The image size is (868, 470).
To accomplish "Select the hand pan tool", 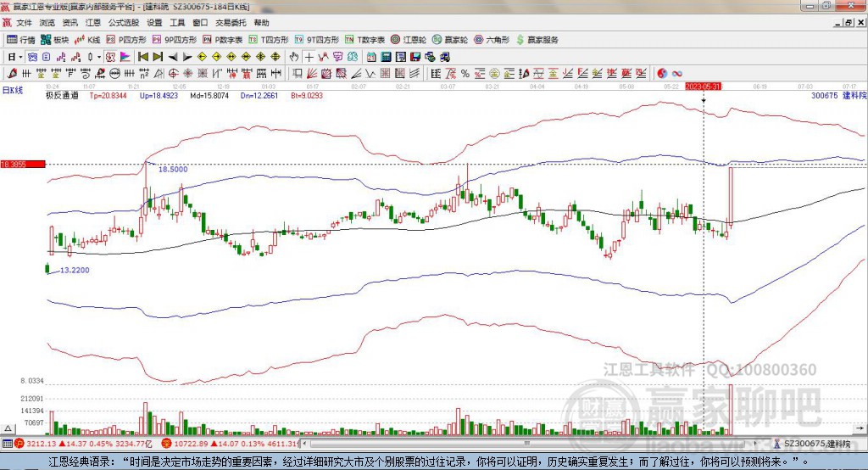I will pos(294,57).
